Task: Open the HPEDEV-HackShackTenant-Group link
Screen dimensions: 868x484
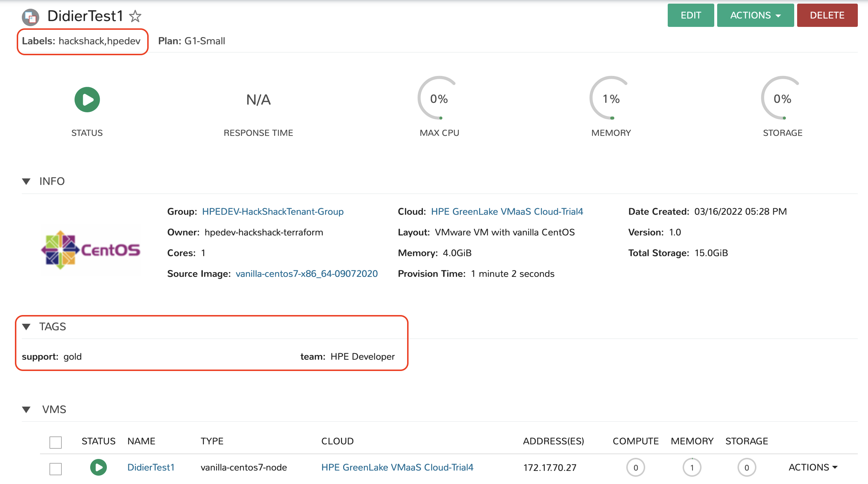Action: (x=273, y=211)
